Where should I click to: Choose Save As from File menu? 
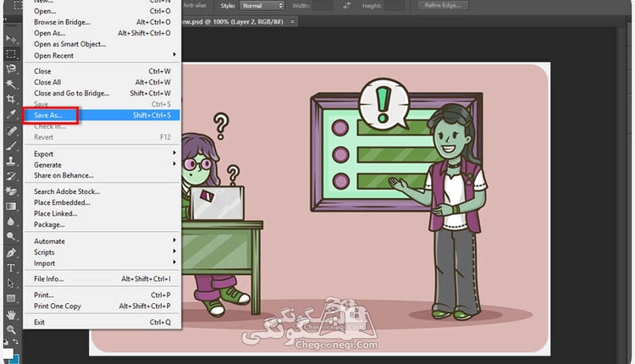[x=102, y=115]
